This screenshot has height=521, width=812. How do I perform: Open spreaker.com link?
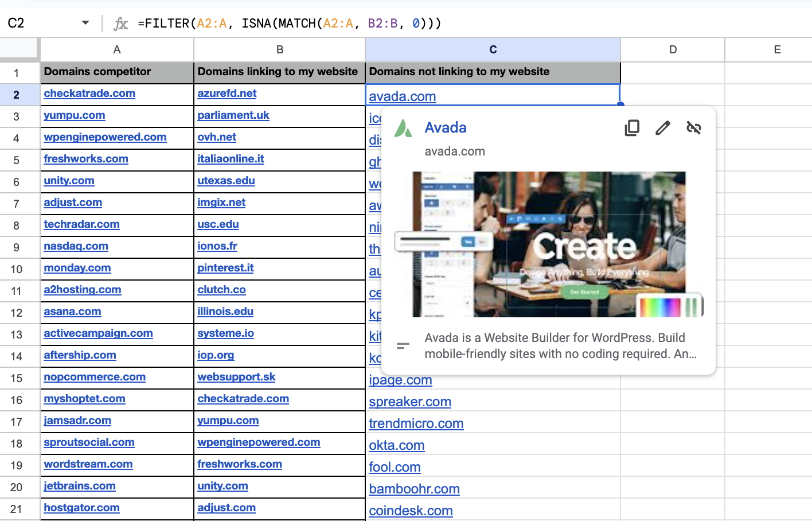point(410,402)
